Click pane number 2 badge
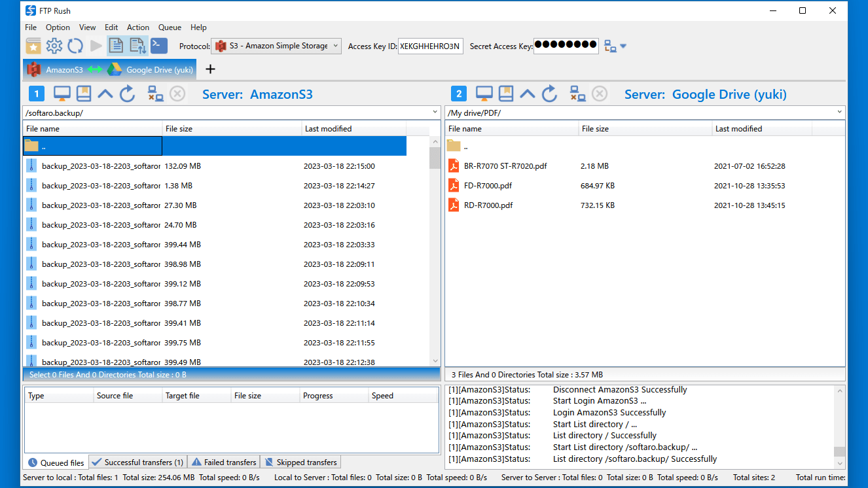The image size is (868, 488). pyautogui.click(x=459, y=94)
